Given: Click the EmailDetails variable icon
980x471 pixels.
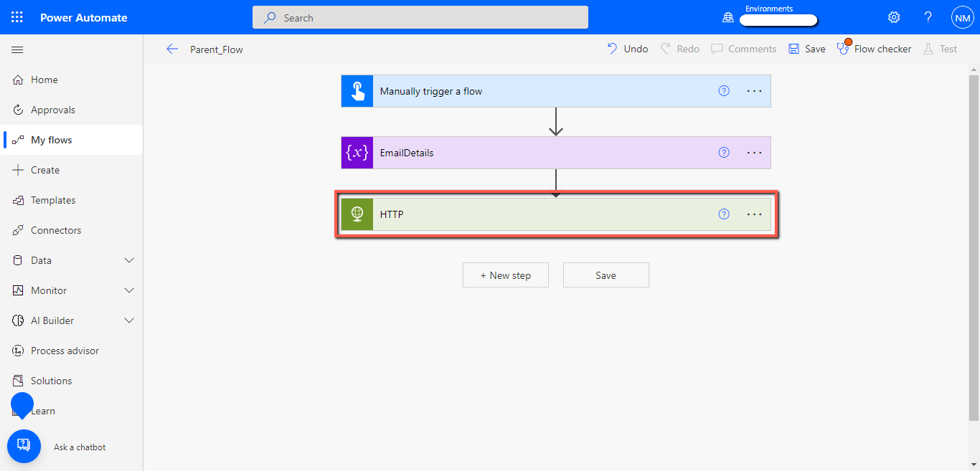Looking at the screenshot, I should tap(357, 153).
